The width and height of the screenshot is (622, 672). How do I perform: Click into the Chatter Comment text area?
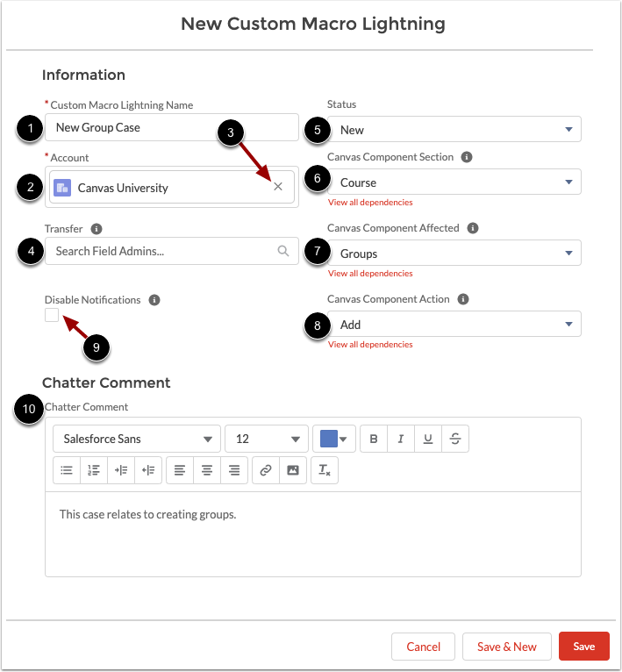(313, 534)
